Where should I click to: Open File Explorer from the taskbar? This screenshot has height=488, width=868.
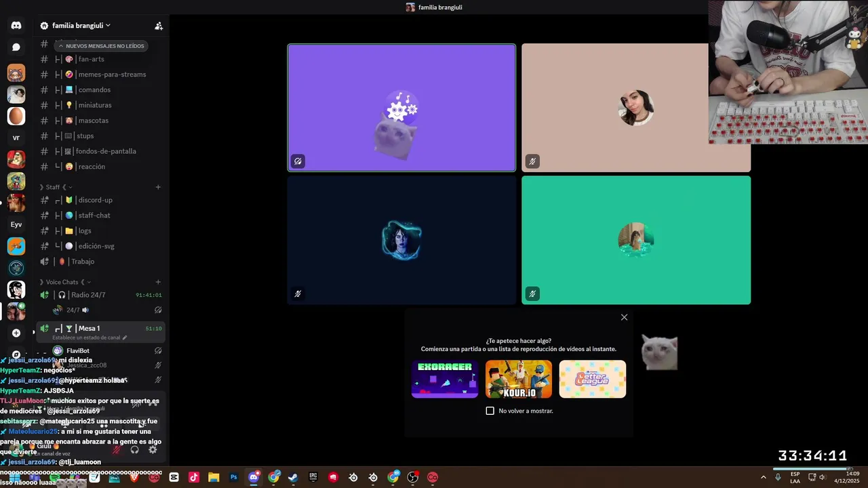213,477
